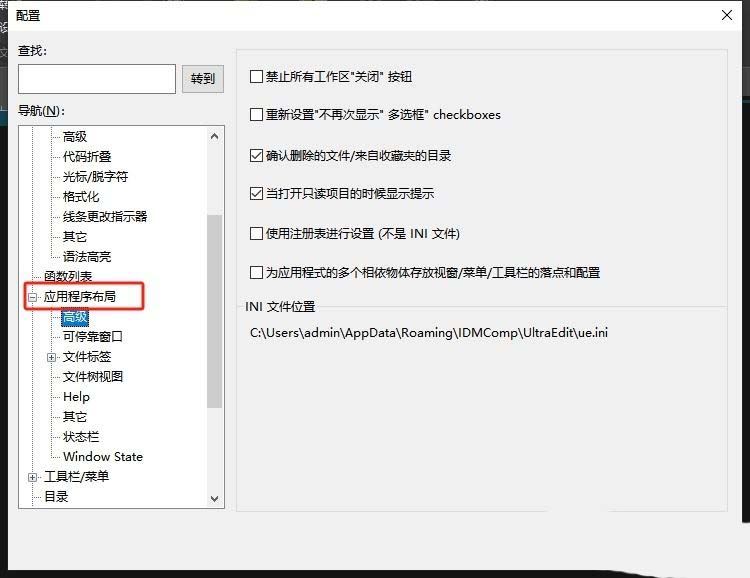
Task: Select topmost 高级 above 代码折叠
Action: 75,137
